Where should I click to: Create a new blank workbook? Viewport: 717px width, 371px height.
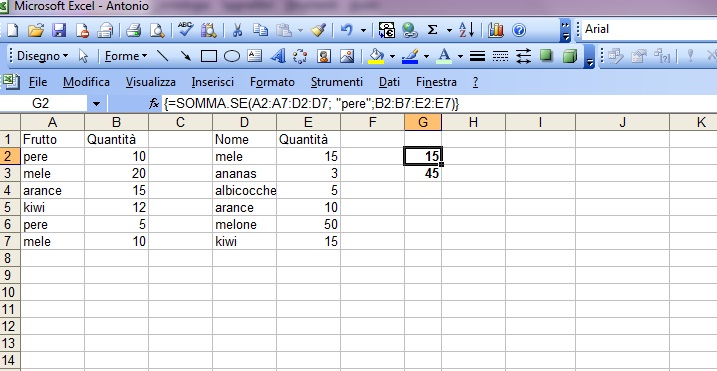pos(12,30)
